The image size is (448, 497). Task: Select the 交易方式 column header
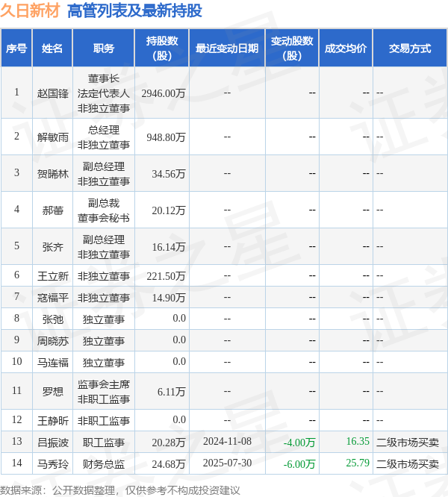coord(410,49)
